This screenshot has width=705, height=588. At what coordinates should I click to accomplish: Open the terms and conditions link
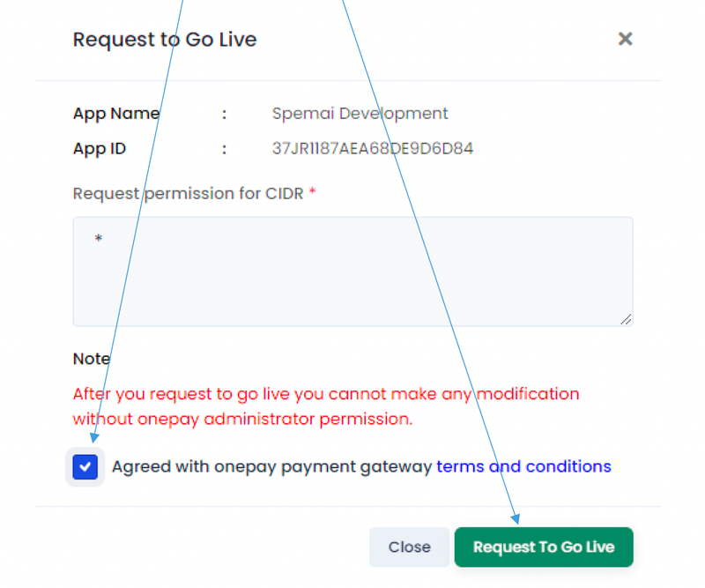[523, 466]
